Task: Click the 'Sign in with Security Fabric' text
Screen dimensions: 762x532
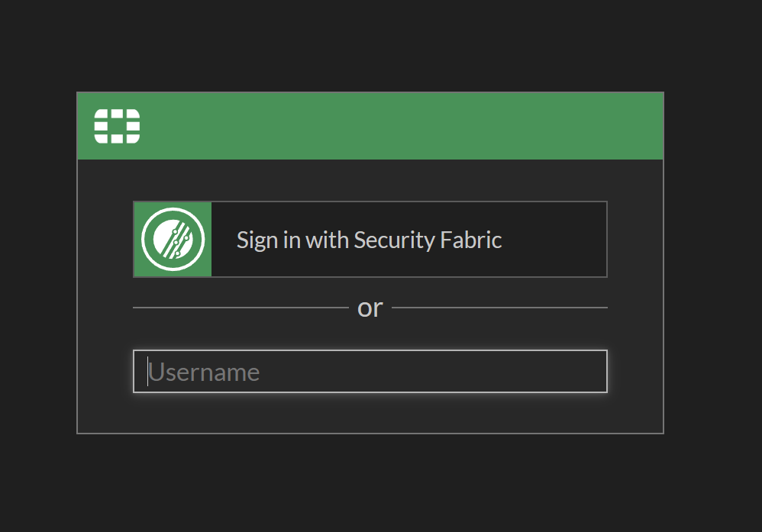Action: (369, 240)
